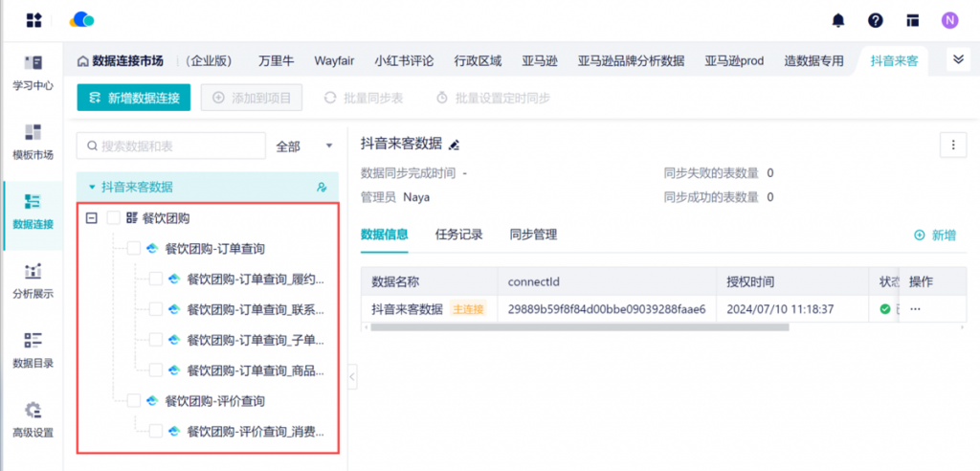Click 新增数据连接 button
This screenshot has width=980, height=471.
134,98
